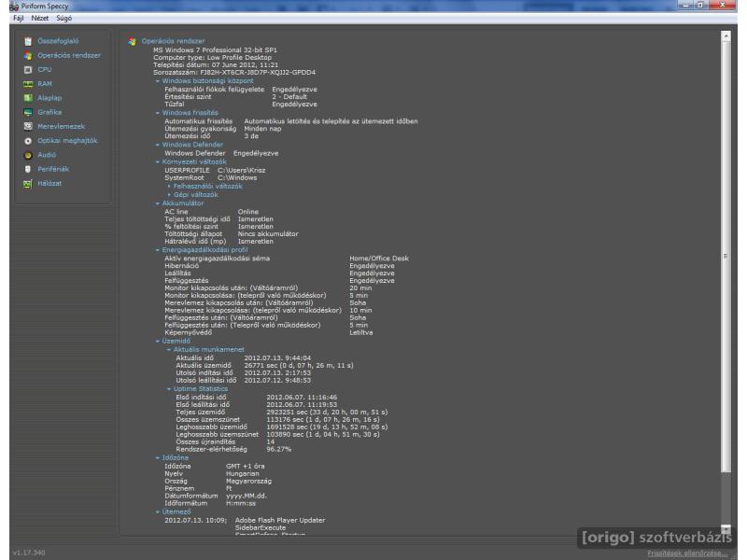Click the Aktuális idő value 2012.07.13. 9:44:04
Viewport: 747px width, 560px height.
click(x=277, y=358)
